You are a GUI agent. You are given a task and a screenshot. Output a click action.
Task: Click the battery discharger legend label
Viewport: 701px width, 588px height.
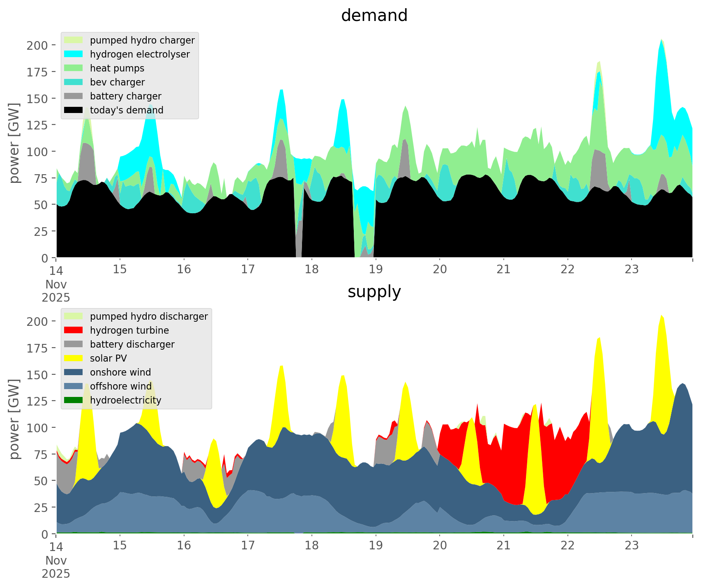pyautogui.click(x=132, y=344)
